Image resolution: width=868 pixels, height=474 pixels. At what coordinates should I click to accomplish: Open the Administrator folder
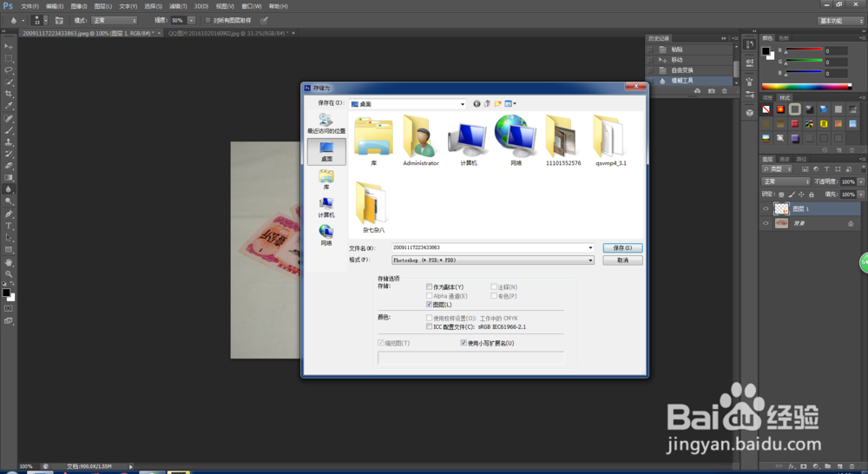tap(421, 140)
